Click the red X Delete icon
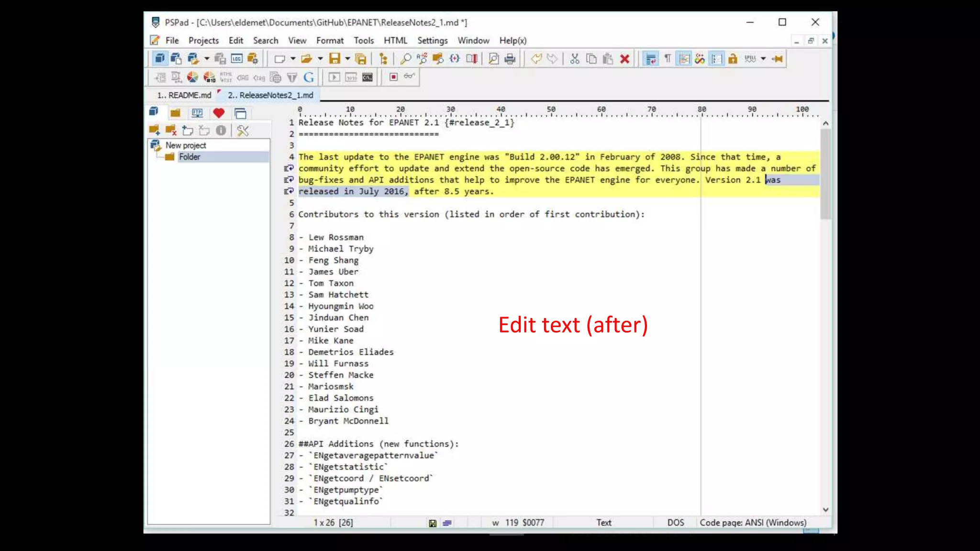The width and height of the screenshot is (980, 551). [624, 59]
